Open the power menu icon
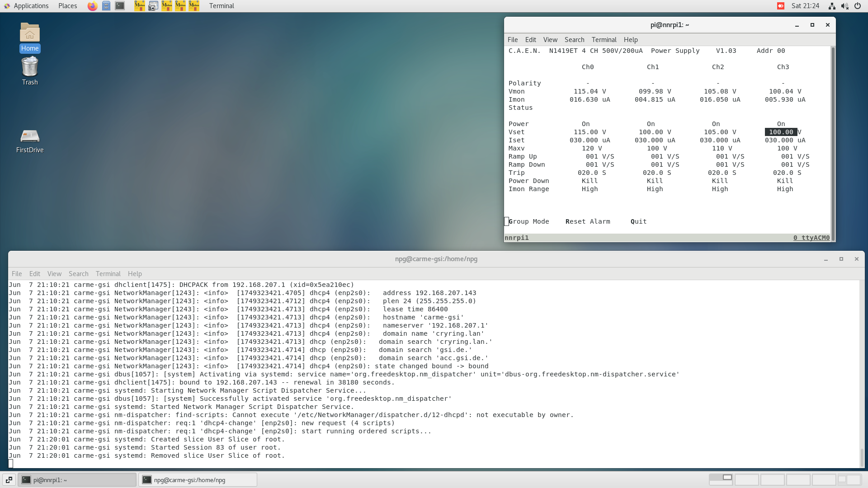This screenshot has width=868, height=488. point(857,6)
